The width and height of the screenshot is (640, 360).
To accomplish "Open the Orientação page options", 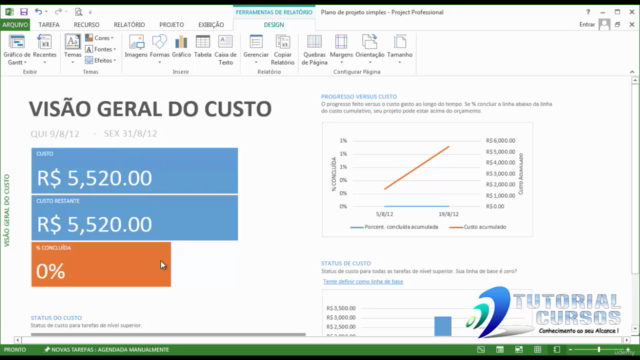I will (x=370, y=50).
